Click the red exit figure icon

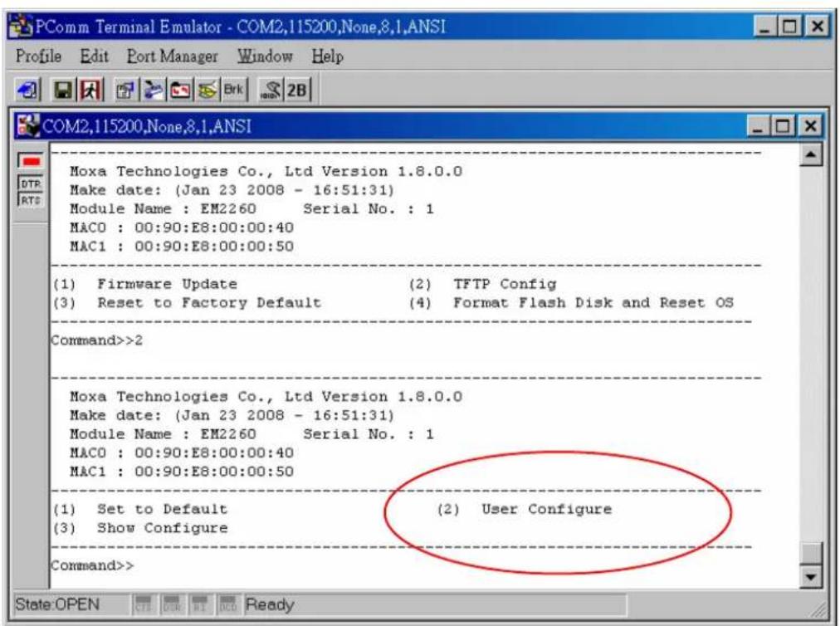click(90, 90)
